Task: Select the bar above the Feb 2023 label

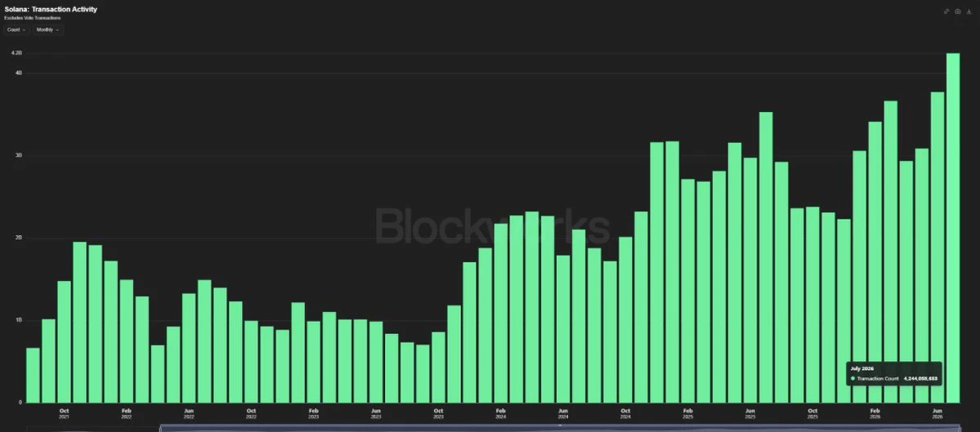Action: pyautogui.click(x=314, y=362)
